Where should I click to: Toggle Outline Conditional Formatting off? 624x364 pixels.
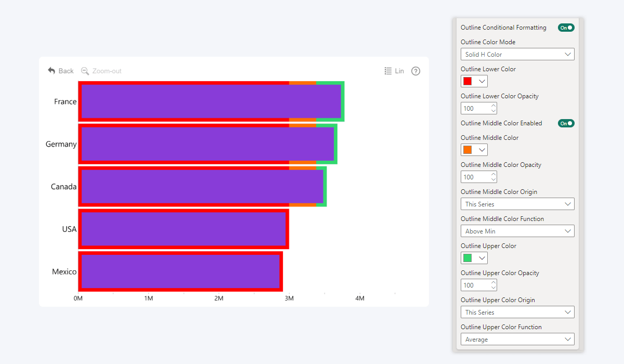(566, 28)
